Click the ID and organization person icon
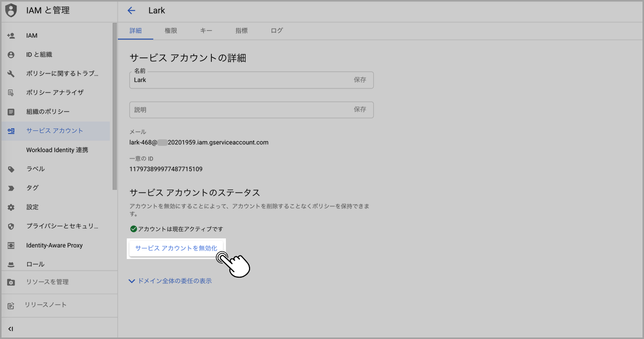Viewport: 644px width, 339px height. click(x=11, y=55)
